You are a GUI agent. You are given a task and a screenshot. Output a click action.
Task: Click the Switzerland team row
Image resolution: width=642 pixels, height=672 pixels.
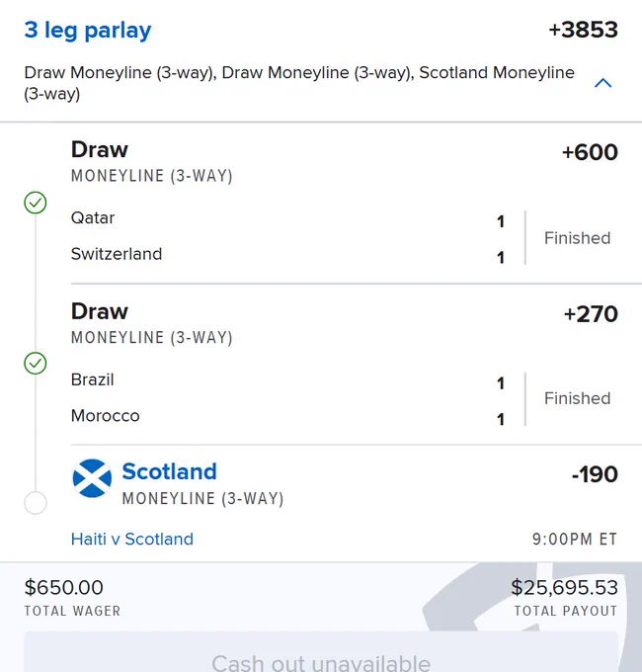287,255
